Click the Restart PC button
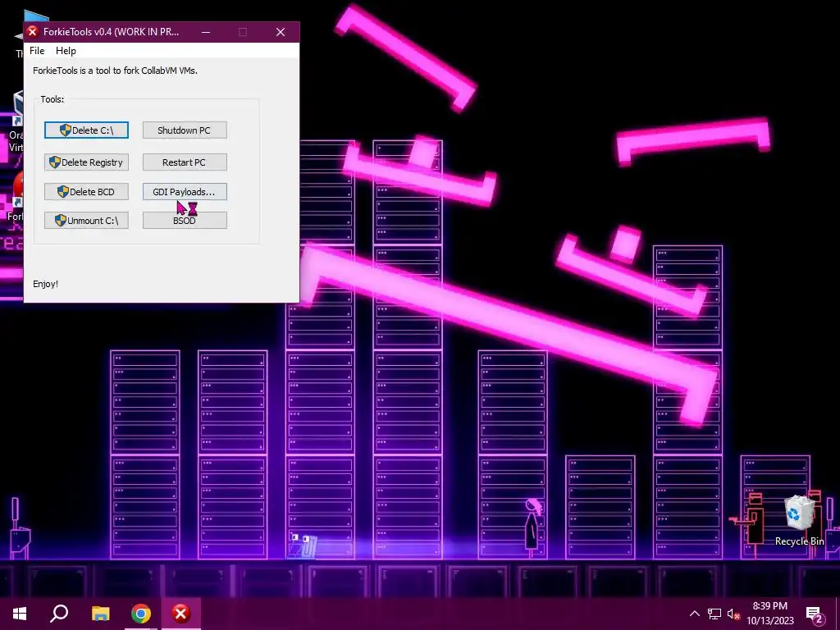Image resolution: width=840 pixels, height=630 pixels. coord(185,162)
